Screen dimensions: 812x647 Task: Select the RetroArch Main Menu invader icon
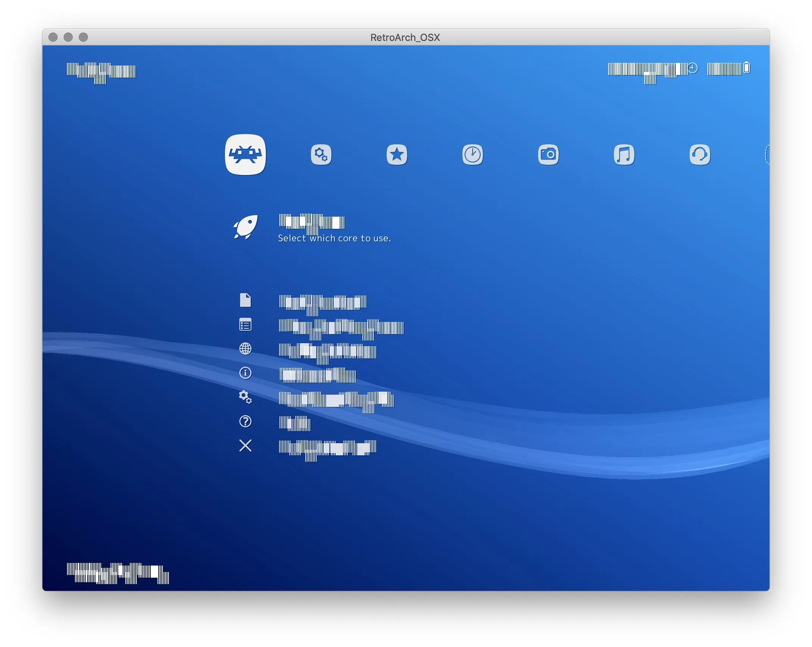tap(245, 155)
